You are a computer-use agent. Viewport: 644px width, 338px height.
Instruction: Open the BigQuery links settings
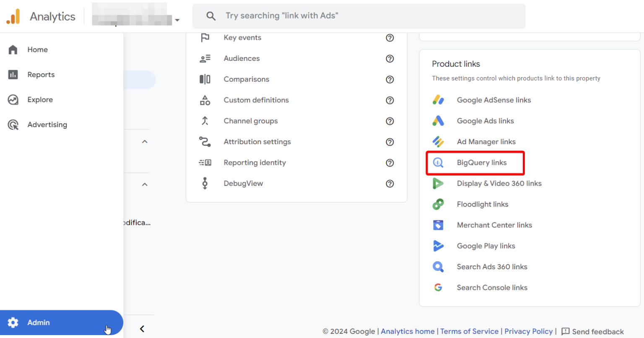[x=481, y=162]
